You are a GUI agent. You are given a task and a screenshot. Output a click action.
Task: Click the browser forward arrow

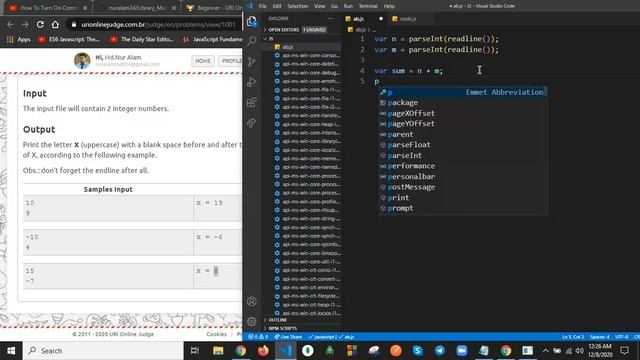(25, 24)
